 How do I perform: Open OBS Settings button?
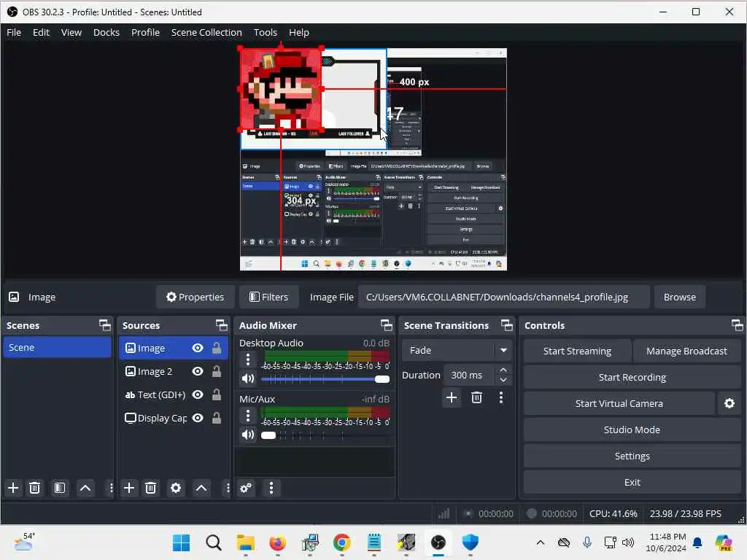[632, 456]
